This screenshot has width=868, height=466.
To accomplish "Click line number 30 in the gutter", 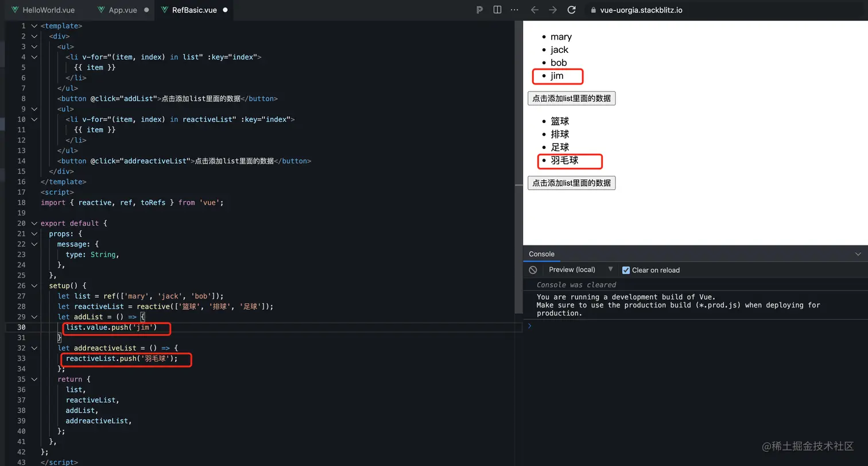I will (x=21, y=328).
